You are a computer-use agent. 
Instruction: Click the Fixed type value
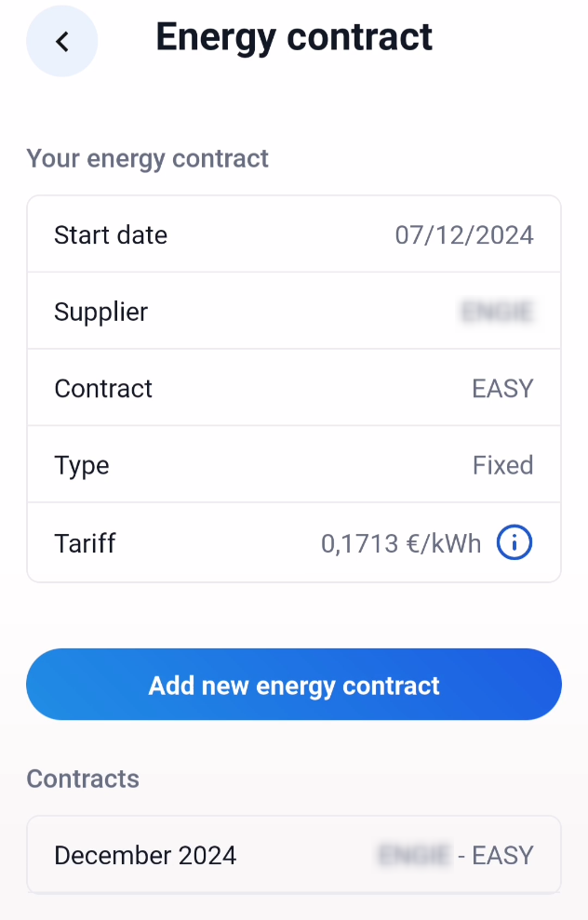click(503, 465)
